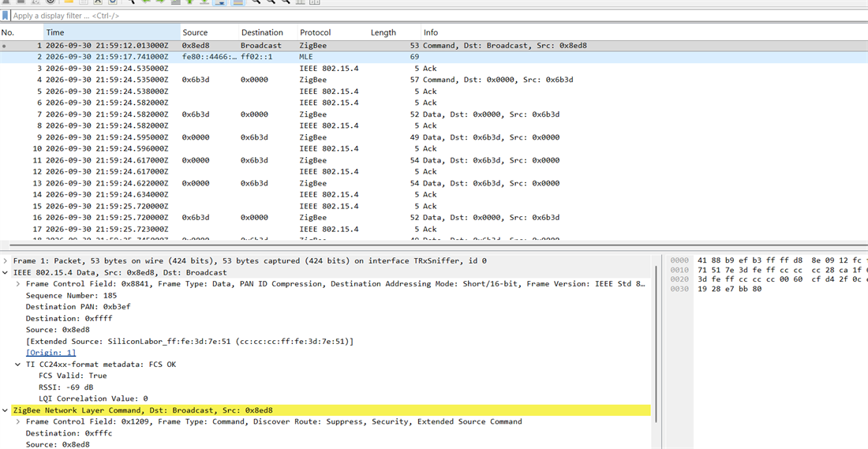
Task: Select packet 7 ZigBee Data, length 52
Action: pyautogui.click(x=434, y=114)
